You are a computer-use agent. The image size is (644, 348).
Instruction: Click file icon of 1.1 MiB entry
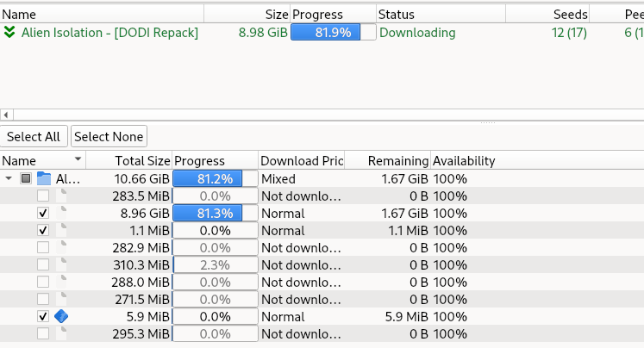click(x=61, y=230)
